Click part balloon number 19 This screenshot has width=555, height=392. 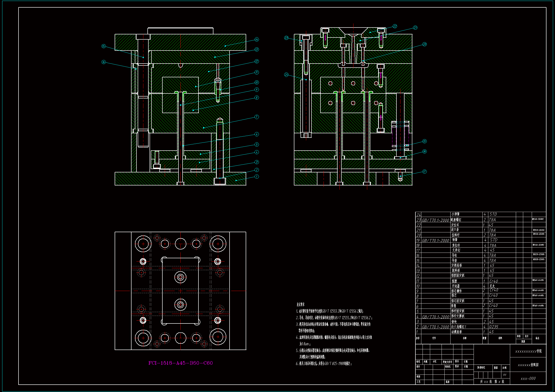pyautogui.click(x=424, y=141)
